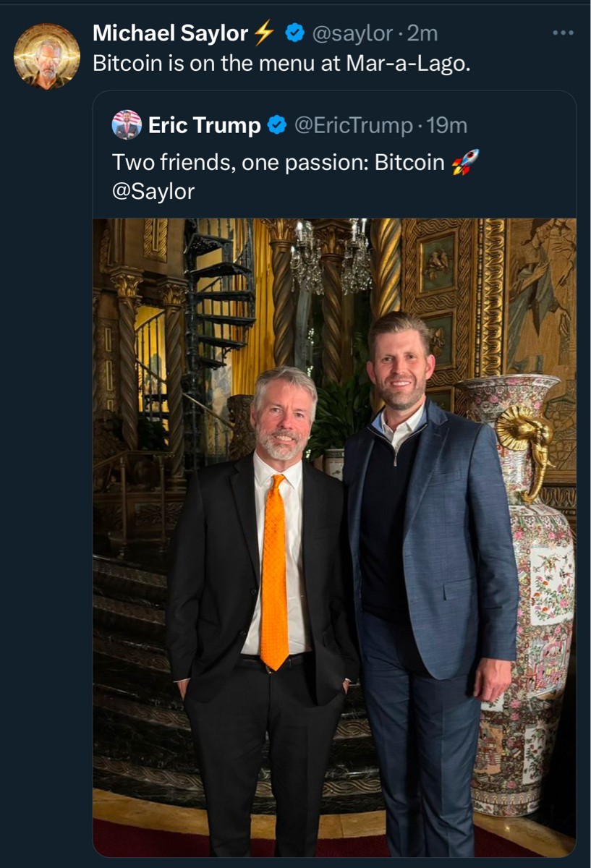Viewport: 591px width, 868px height.
Task: Open the Mar-a-Lago photo of the two men
Action: click(334, 537)
